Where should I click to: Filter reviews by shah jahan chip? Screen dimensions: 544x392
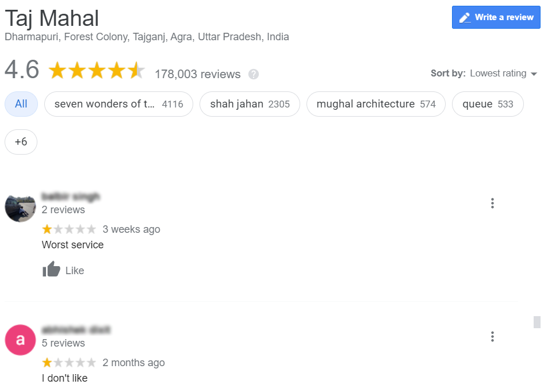(250, 104)
